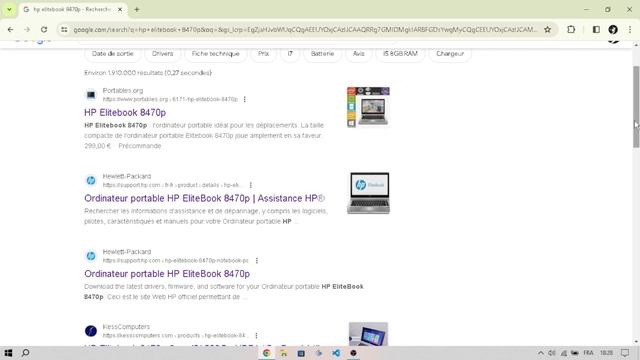The width and height of the screenshot is (640, 360).
Task: Select the Batterie filter chip
Action: 322,53
